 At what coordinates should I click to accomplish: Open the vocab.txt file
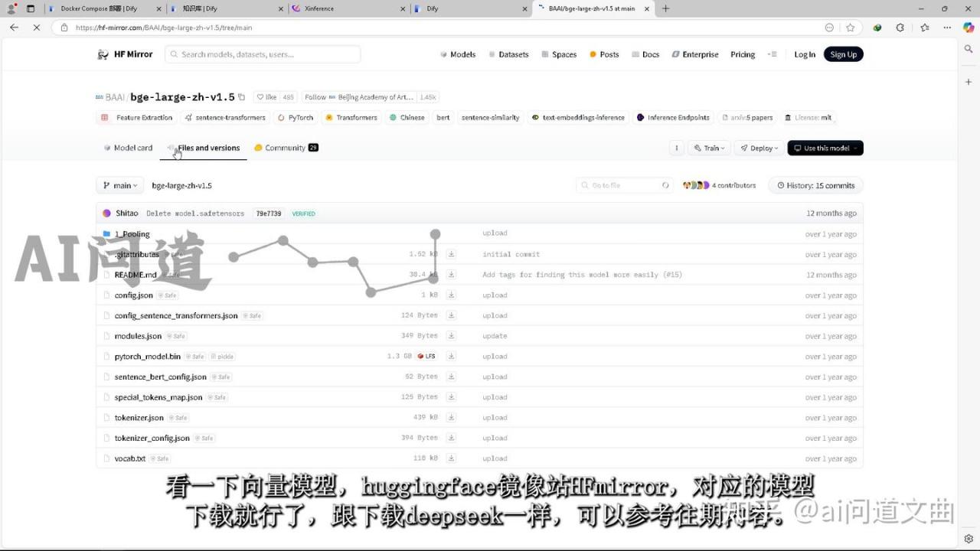130,458
